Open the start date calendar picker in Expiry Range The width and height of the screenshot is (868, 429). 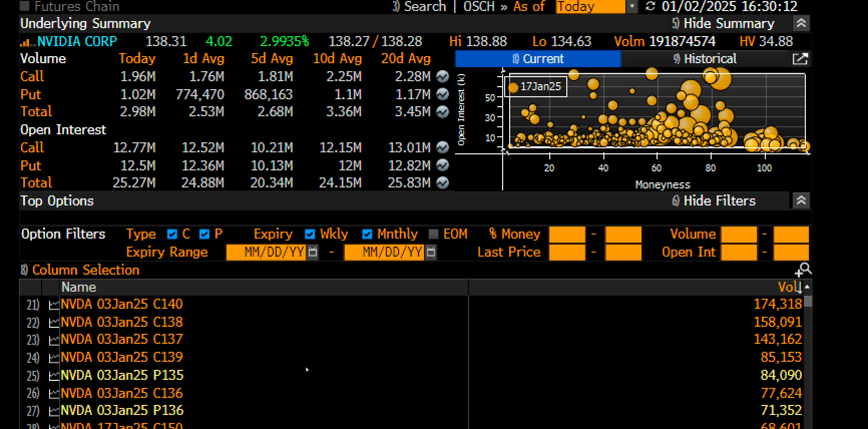(313, 252)
